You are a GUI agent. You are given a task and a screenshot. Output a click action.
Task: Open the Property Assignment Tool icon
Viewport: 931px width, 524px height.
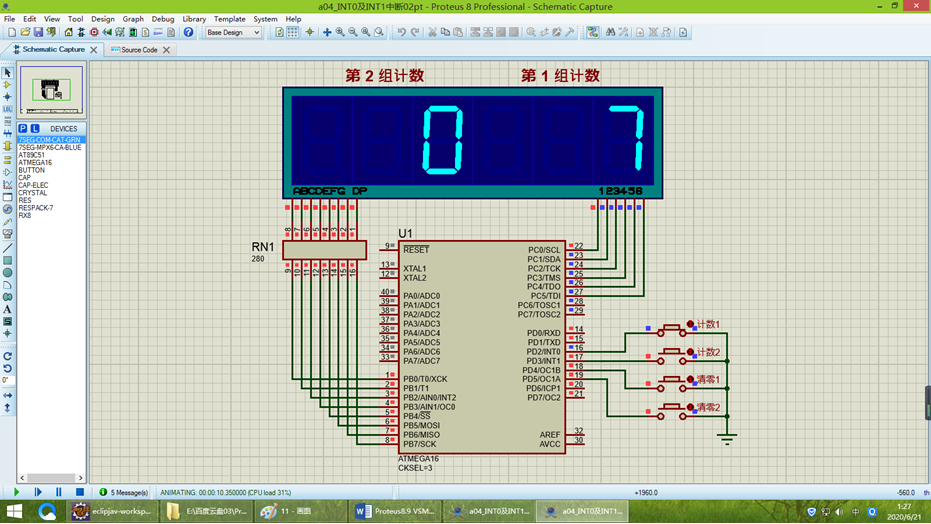click(623, 32)
